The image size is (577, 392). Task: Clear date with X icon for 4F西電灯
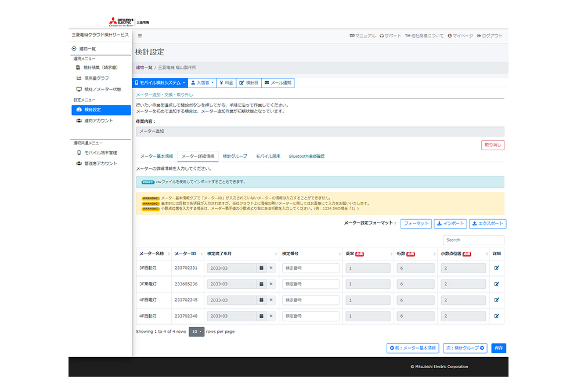pyautogui.click(x=271, y=300)
